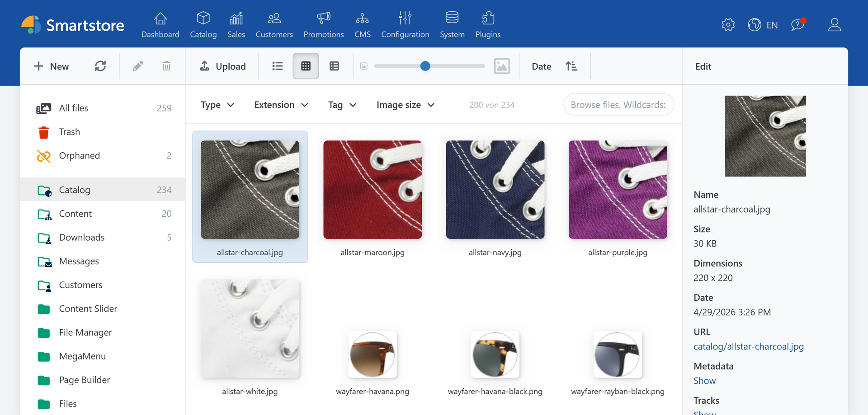The height and width of the screenshot is (415, 868).
Task: Select the Content Slider folder
Action: click(103, 309)
